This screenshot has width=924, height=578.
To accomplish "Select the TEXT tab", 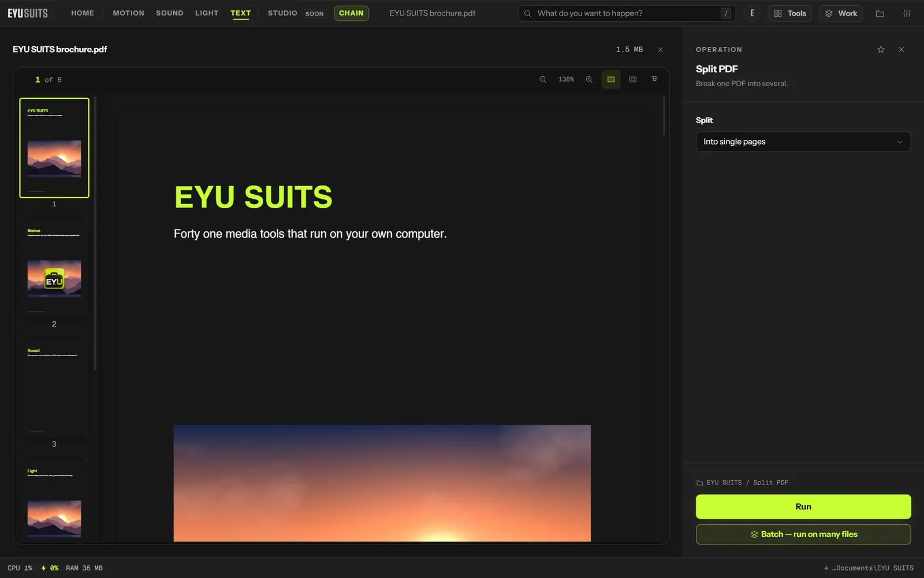I will click(x=241, y=13).
